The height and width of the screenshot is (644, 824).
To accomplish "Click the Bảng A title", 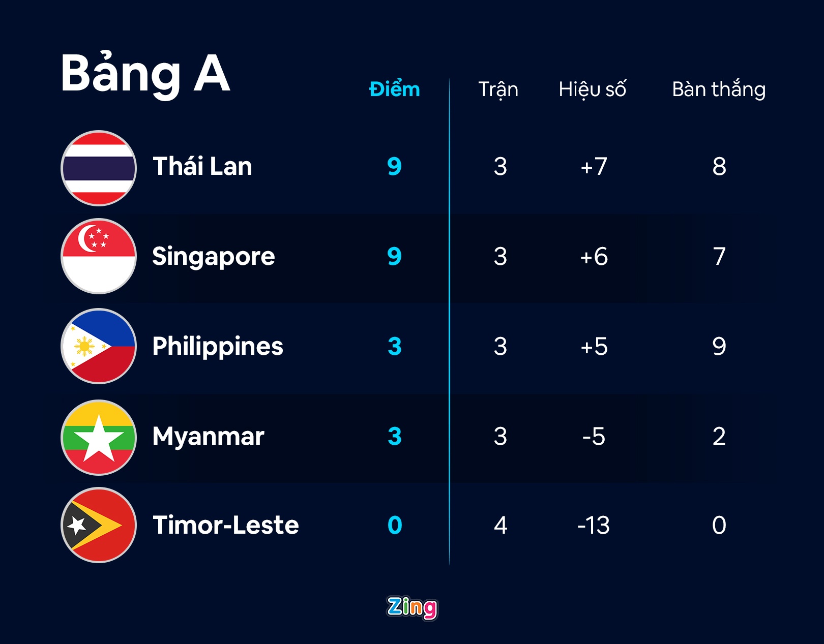I will coord(145,74).
